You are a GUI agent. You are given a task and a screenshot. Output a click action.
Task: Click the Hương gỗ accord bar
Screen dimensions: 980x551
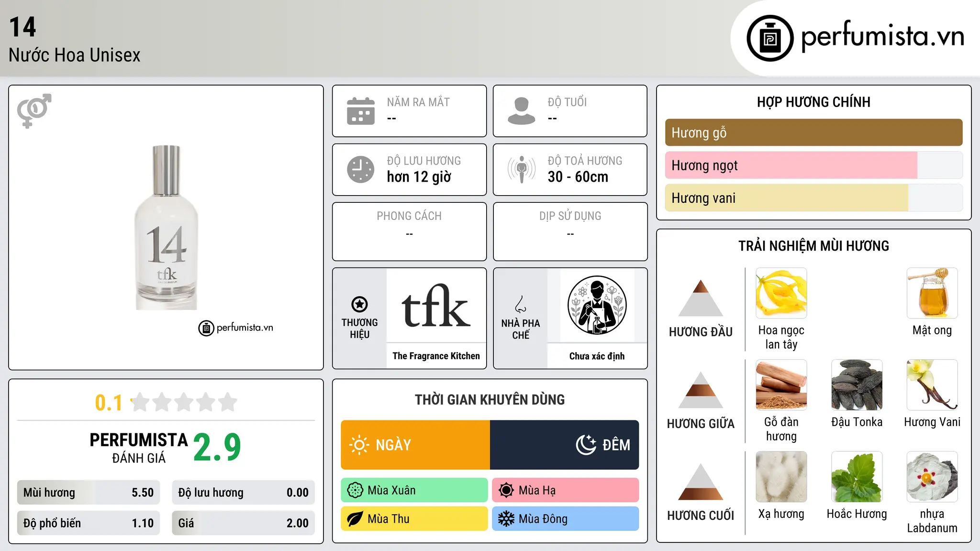tap(813, 132)
